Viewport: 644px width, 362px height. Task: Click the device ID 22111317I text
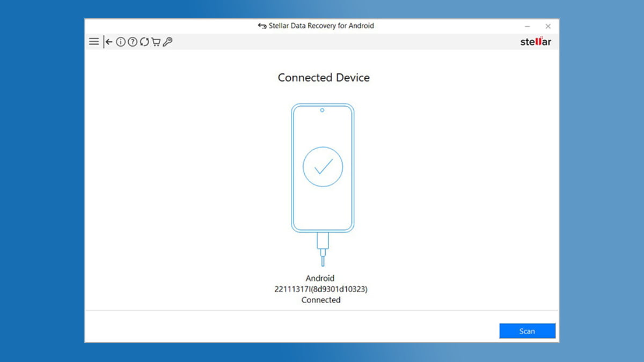point(321,289)
